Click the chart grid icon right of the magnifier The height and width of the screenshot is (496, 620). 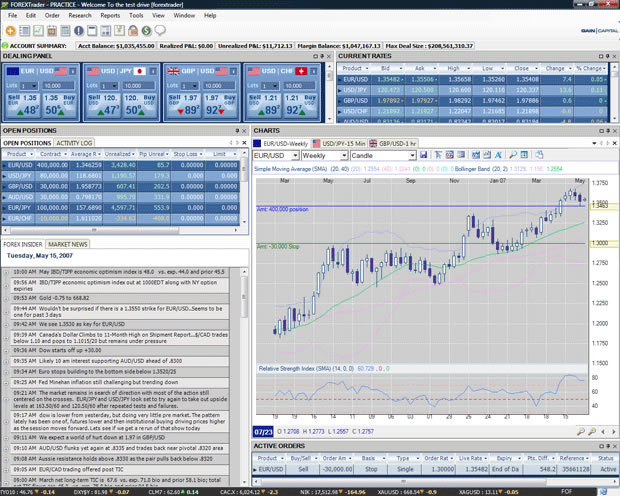(524, 155)
